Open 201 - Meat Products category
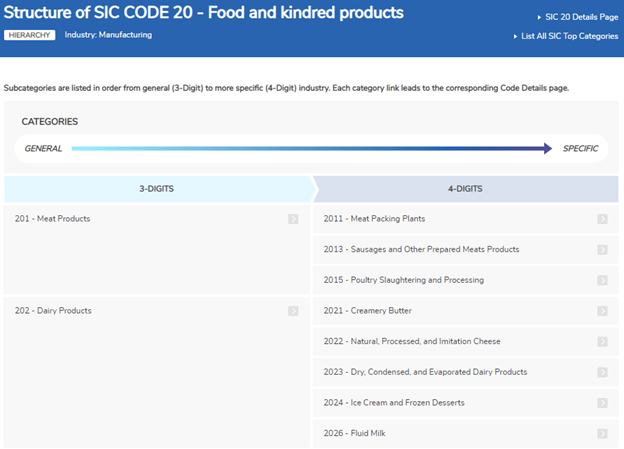624x449 pixels. (x=53, y=219)
